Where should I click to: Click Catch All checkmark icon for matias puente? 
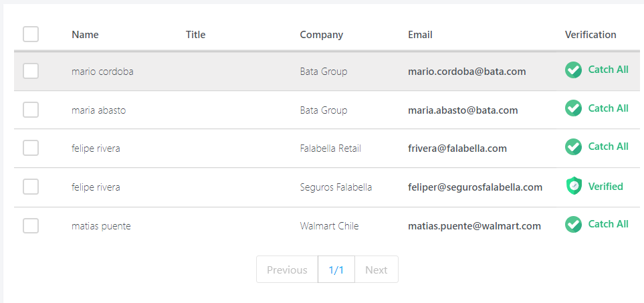[x=573, y=225]
